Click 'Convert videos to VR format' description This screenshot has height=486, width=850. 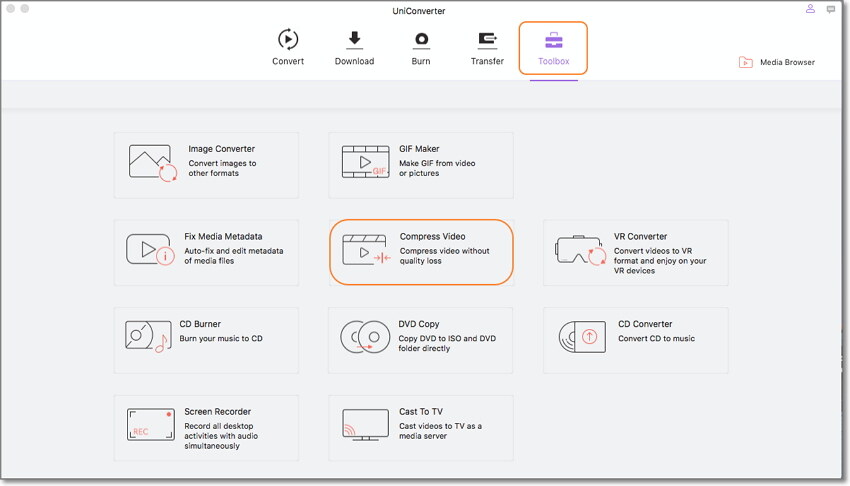pyautogui.click(x=660, y=261)
